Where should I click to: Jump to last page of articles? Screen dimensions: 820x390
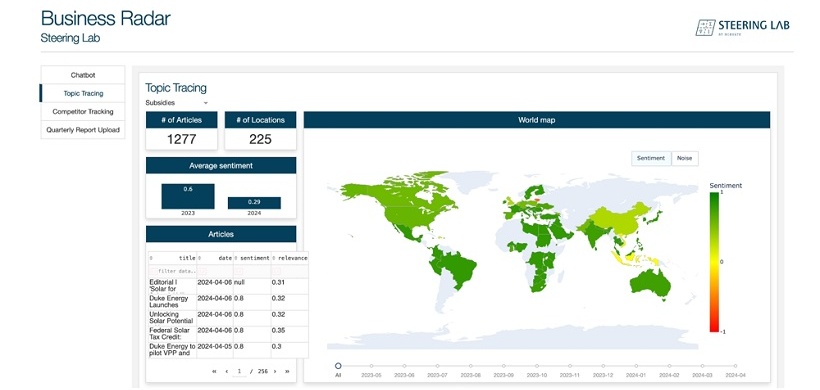coord(287,371)
